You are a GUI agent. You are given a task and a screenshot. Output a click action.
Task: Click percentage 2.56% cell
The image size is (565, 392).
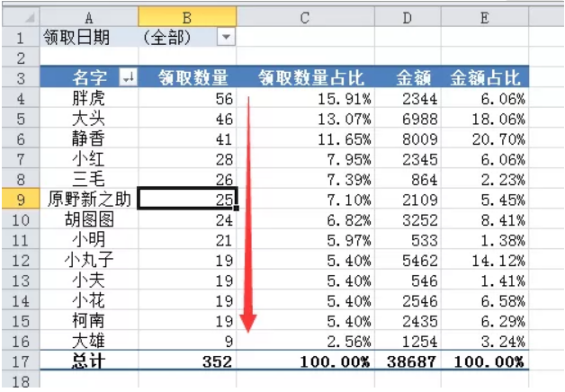pos(305,341)
